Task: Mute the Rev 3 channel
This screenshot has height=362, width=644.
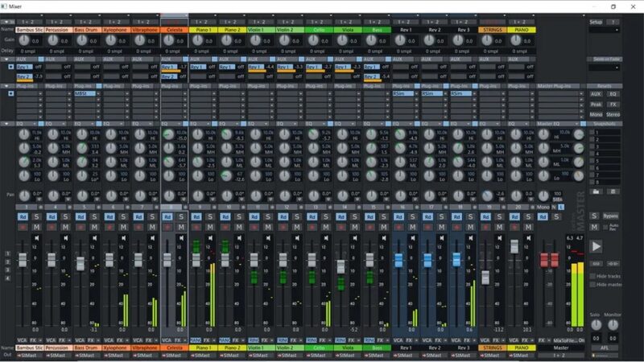Action: [x=470, y=227]
